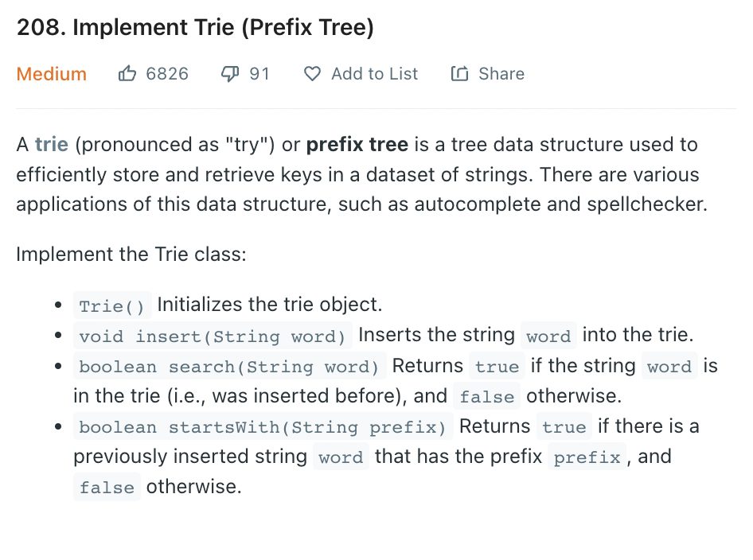Click the 6826 likes count
Image resolution: width=753 pixels, height=560 pixels.
coord(167,73)
